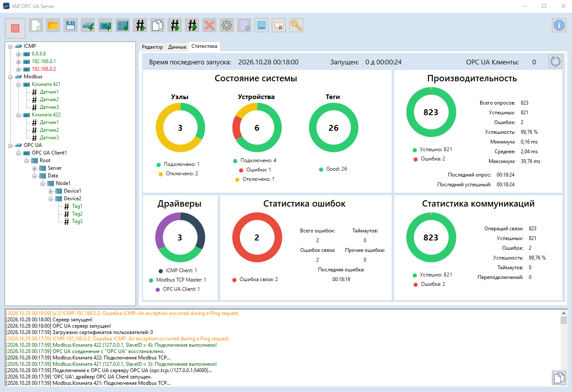Delete the selected item with the red X
572x392 pixels.
pyautogui.click(x=210, y=25)
